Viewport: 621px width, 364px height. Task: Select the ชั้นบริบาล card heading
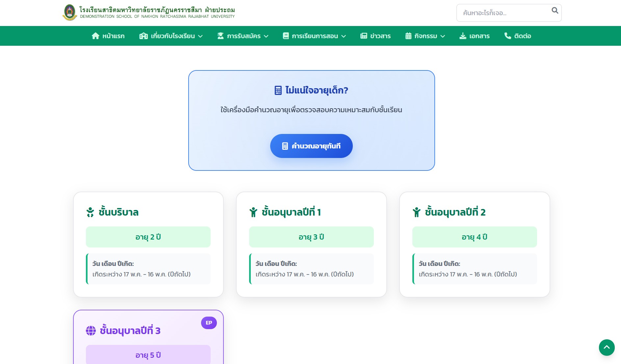pos(118,212)
